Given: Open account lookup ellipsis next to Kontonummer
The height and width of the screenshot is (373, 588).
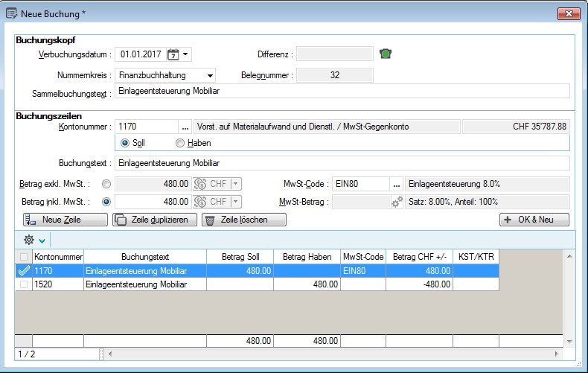Looking at the screenshot, I should [185, 127].
